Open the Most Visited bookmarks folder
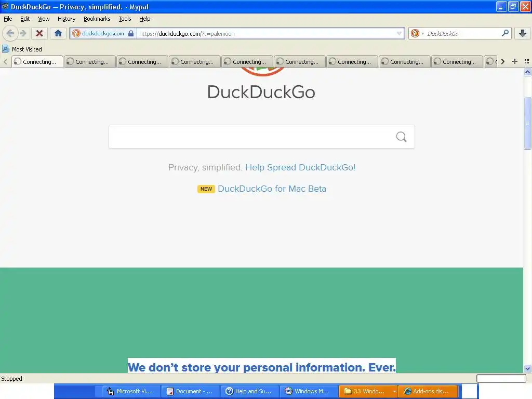The image size is (532, 399). 22,49
